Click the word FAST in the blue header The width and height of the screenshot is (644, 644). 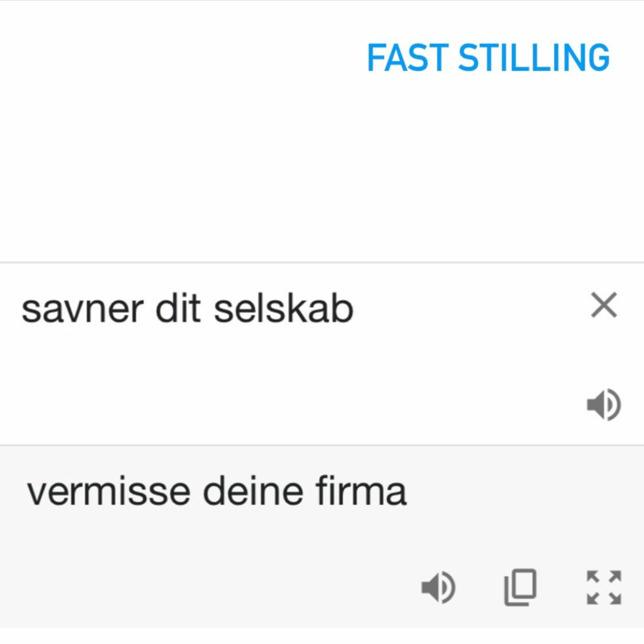(407, 57)
